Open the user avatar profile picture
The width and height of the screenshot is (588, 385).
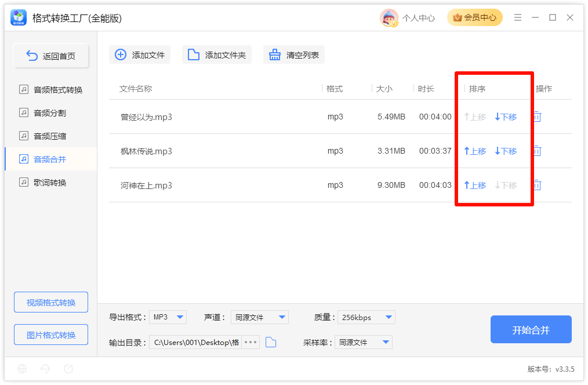(x=389, y=17)
